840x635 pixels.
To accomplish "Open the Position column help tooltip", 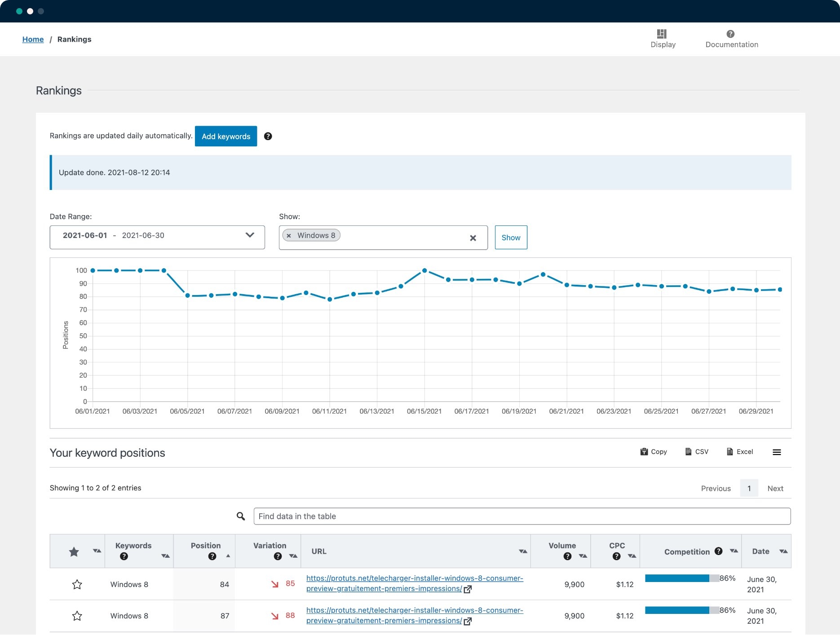I will [212, 556].
